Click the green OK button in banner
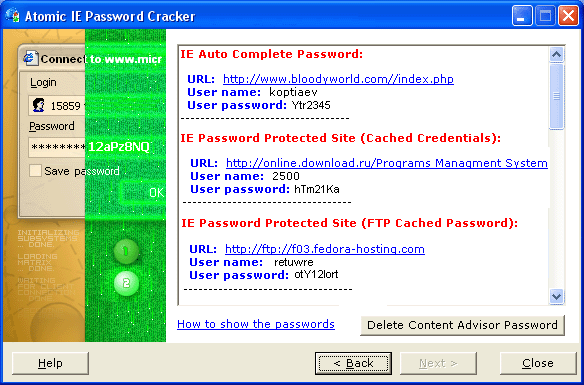The height and width of the screenshot is (385, 584). tap(143, 192)
